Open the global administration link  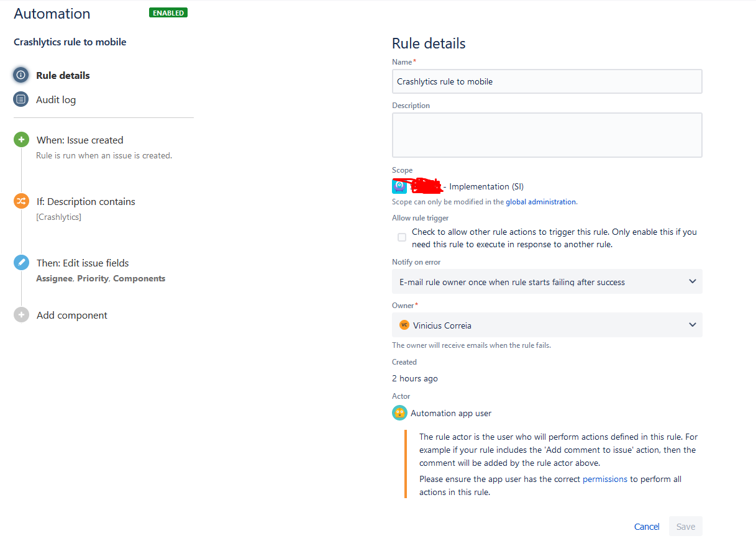(541, 202)
